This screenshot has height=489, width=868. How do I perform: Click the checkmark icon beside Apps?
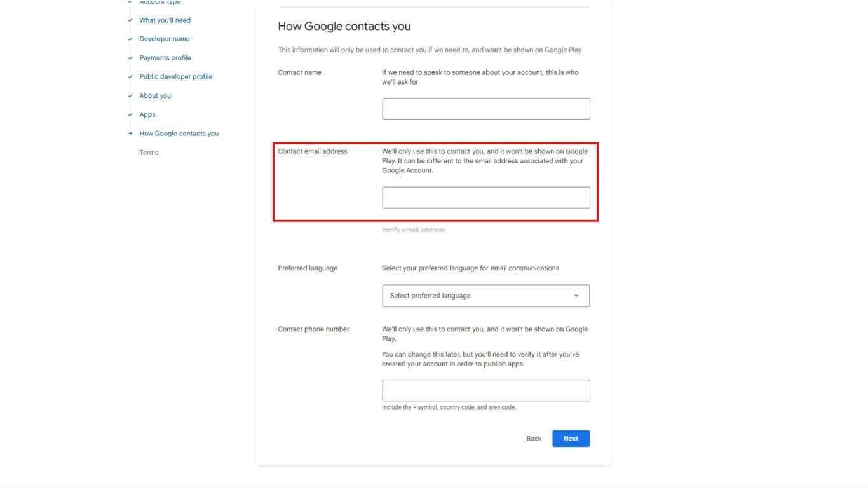point(130,115)
